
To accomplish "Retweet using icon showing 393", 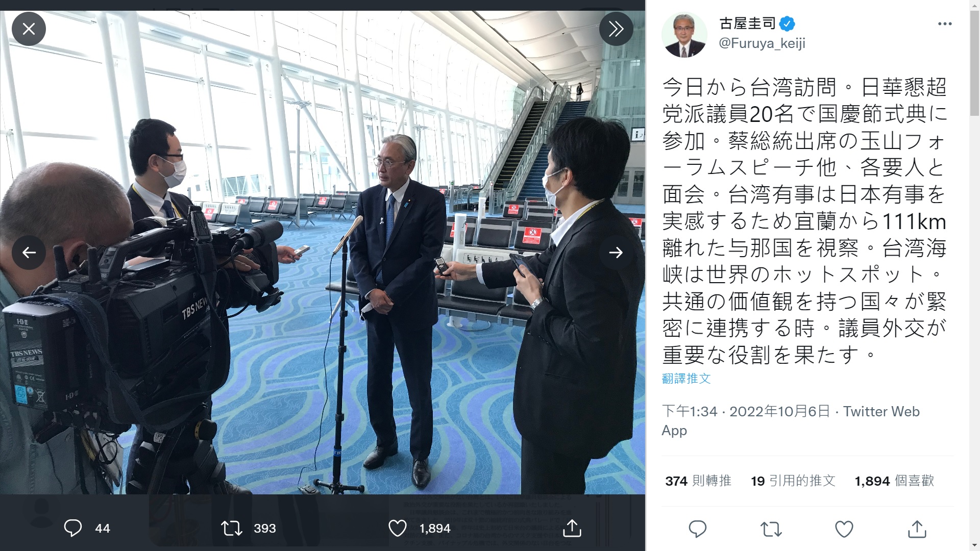I will pos(232,528).
